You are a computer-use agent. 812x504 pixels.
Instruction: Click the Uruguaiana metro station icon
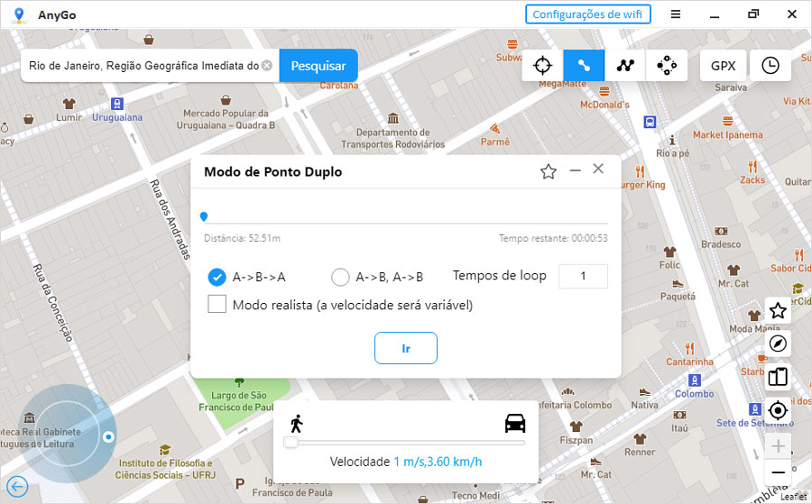point(117,104)
